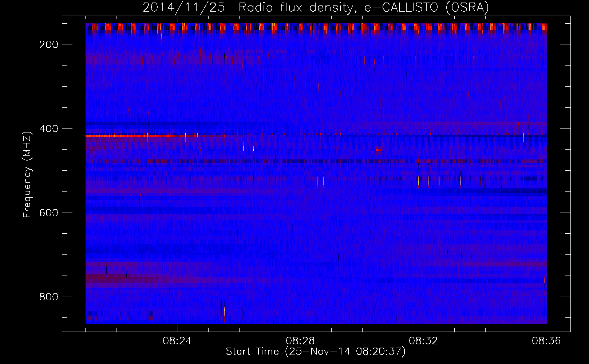Select the 800 frequency tick label
The width and height of the screenshot is (589, 364).
(49, 297)
